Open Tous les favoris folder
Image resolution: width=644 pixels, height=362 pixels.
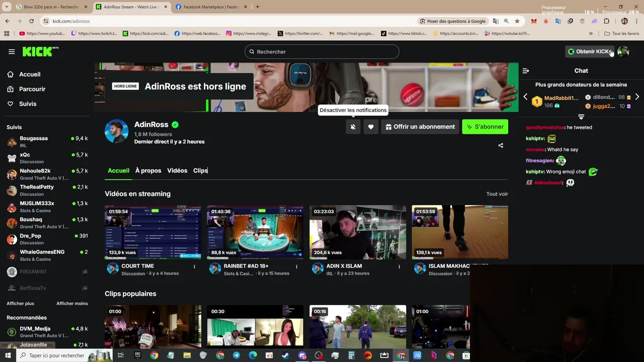(622, 34)
